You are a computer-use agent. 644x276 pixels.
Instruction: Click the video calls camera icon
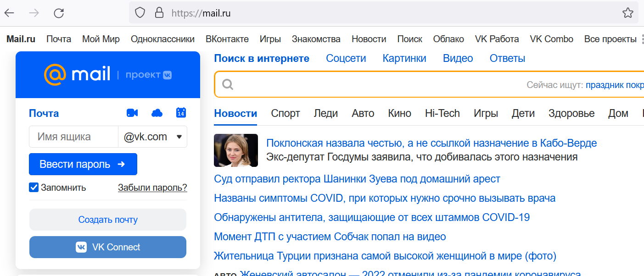[132, 113]
